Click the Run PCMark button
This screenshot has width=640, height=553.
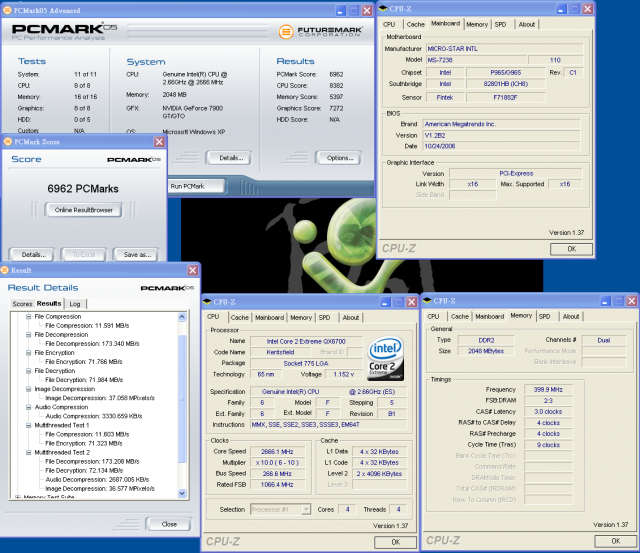[x=196, y=186]
